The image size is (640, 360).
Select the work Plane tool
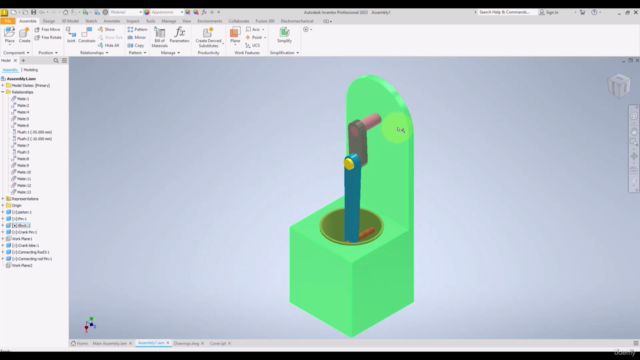[x=235, y=35]
